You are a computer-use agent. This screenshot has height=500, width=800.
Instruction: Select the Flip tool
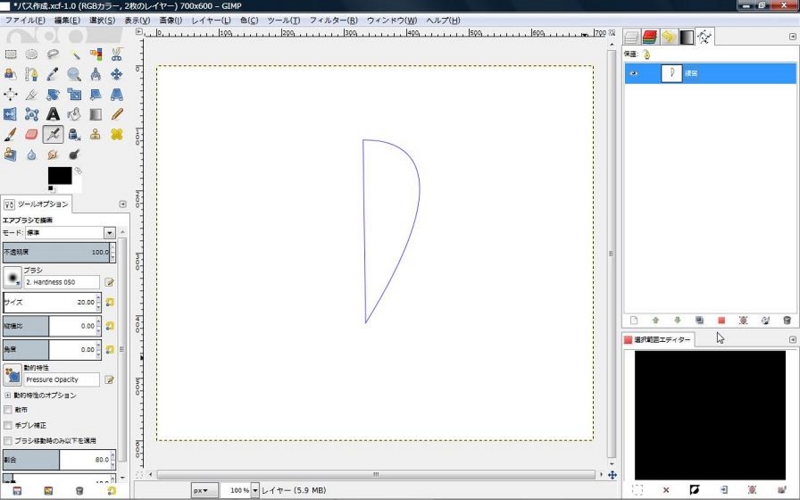(x=10, y=114)
